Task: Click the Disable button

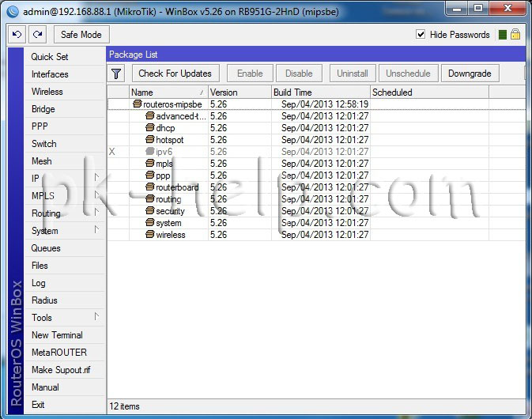Action: pyautogui.click(x=299, y=74)
